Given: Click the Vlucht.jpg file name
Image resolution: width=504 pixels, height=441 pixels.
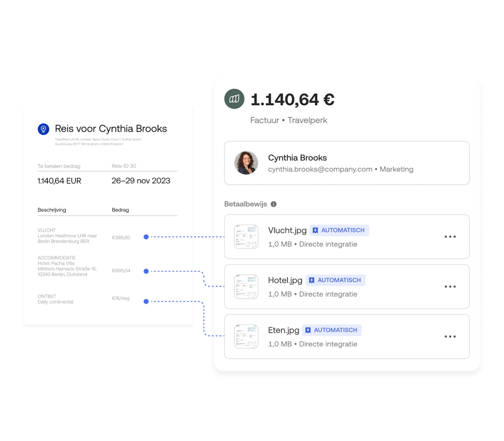Looking at the screenshot, I should tap(287, 231).
